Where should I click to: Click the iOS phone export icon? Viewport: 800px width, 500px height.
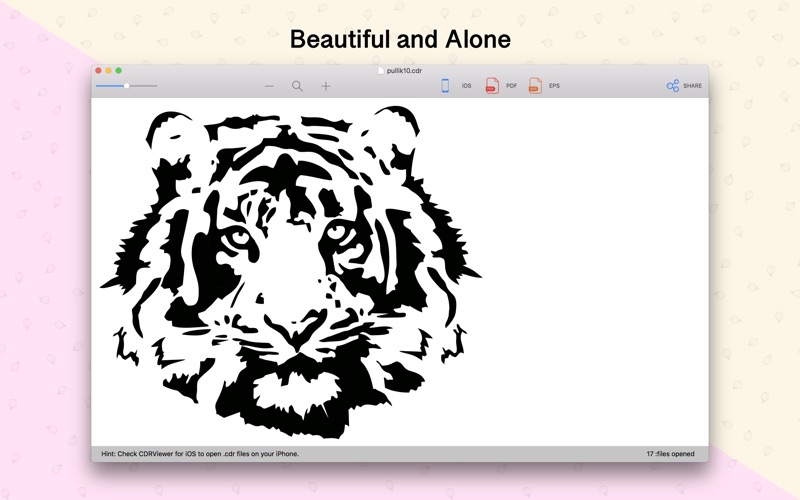click(x=445, y=86)
